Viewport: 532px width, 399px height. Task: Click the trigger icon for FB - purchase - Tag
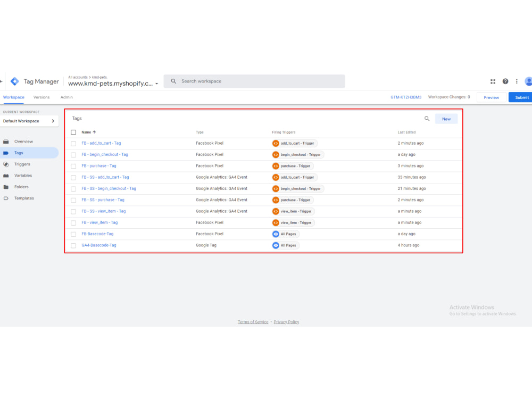click(x=276, y=166)
